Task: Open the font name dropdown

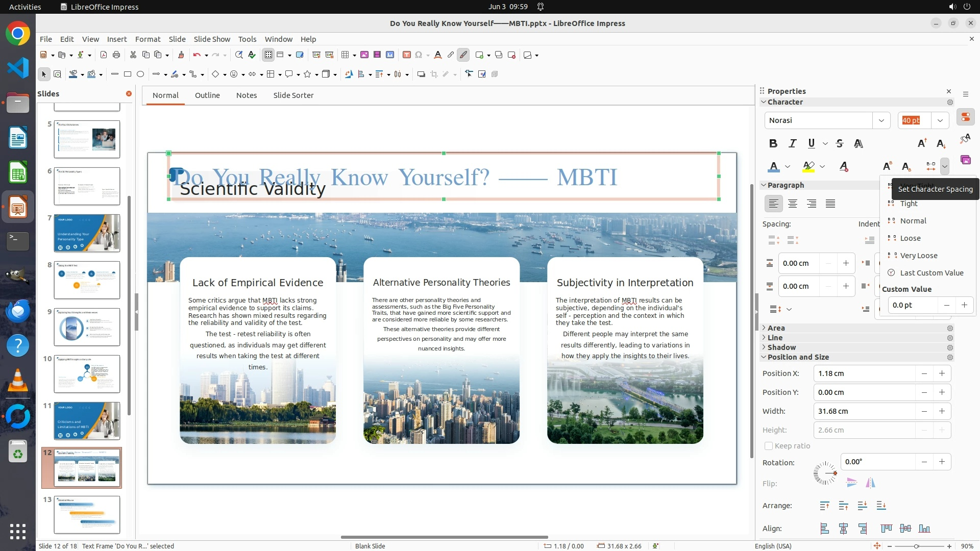Action: tap(881, 120)
